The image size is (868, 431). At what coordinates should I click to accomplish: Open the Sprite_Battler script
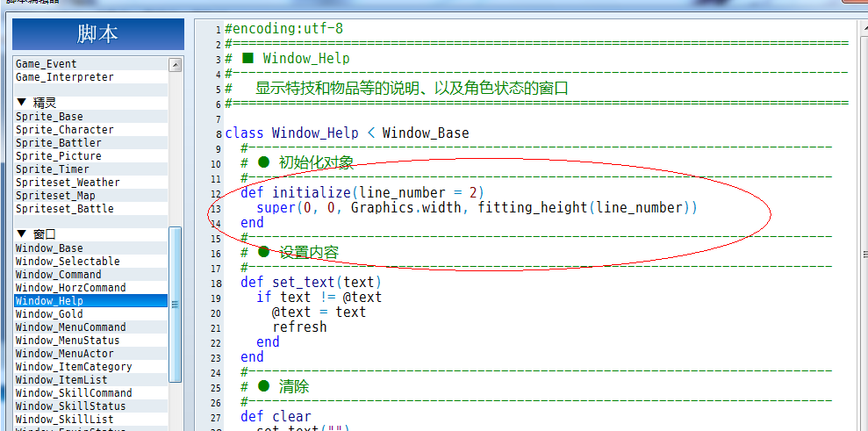[x=90, y=143]
